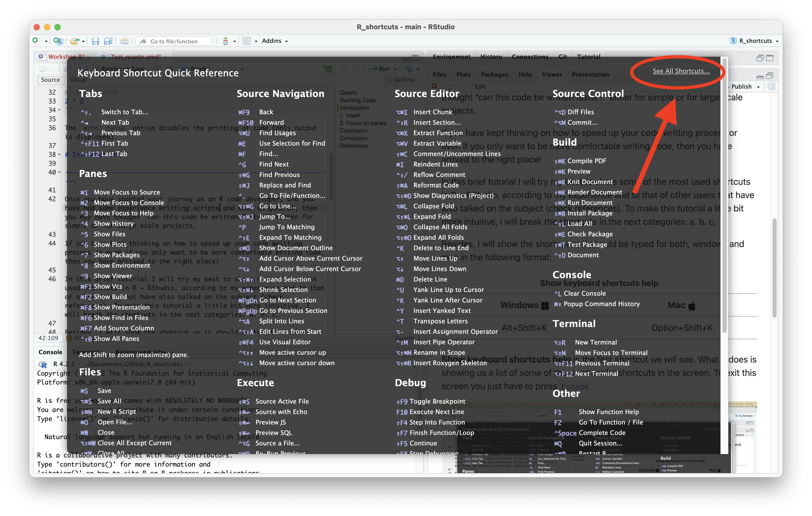The height and width of the screenshot is (516, 812).
Task: Open the History tab
Action: [491, 57]
